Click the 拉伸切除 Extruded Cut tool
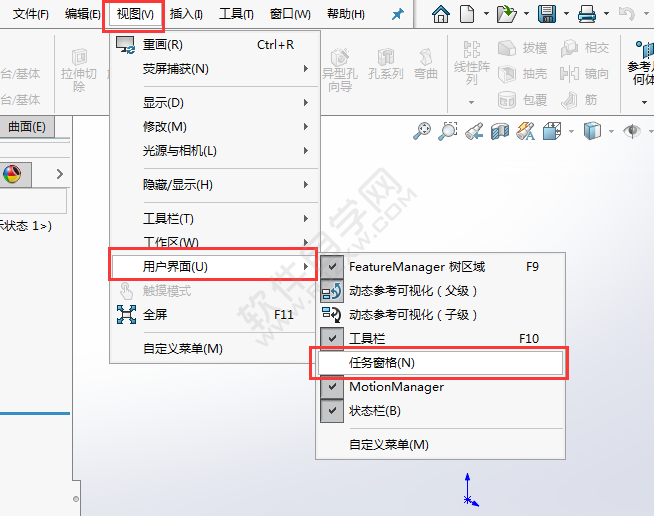This screenshot has height=516, width=654. 79,70
